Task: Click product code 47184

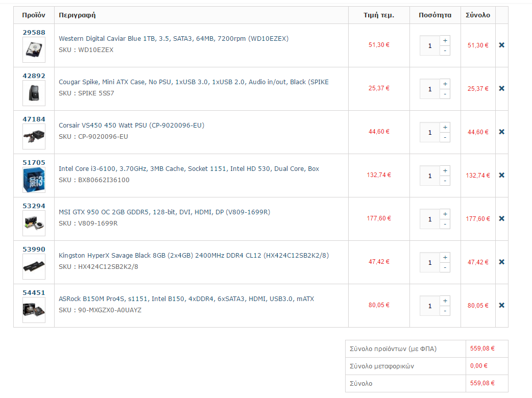Action: 34,119
